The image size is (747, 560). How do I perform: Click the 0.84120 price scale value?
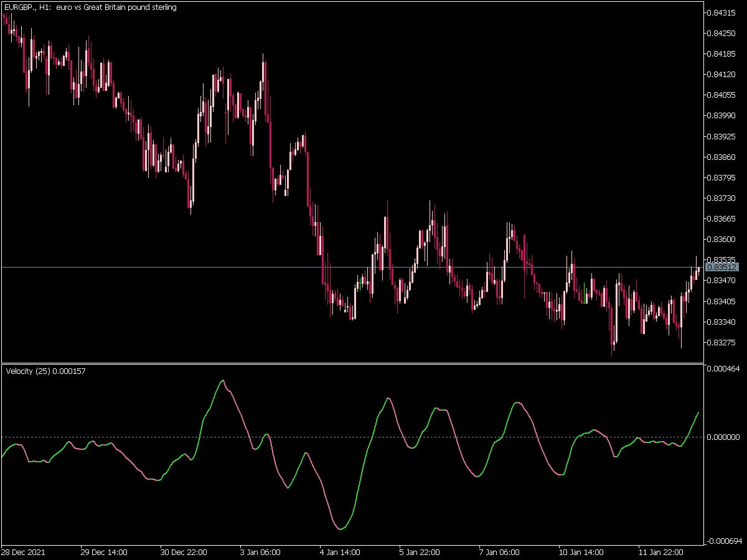[722, 74]
